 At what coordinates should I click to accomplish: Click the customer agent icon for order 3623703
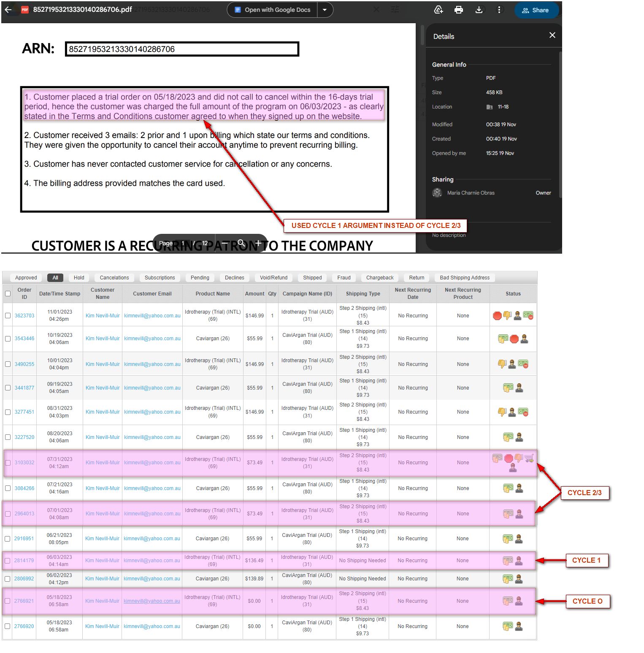[517, 315]
